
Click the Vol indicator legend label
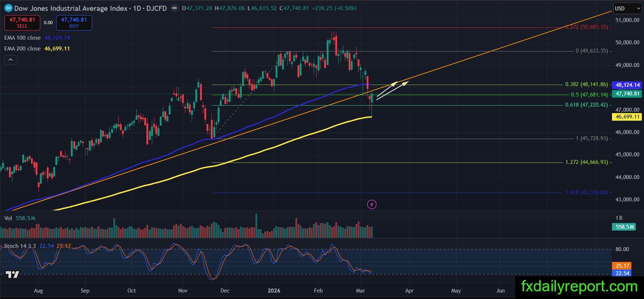coord(8,218)
